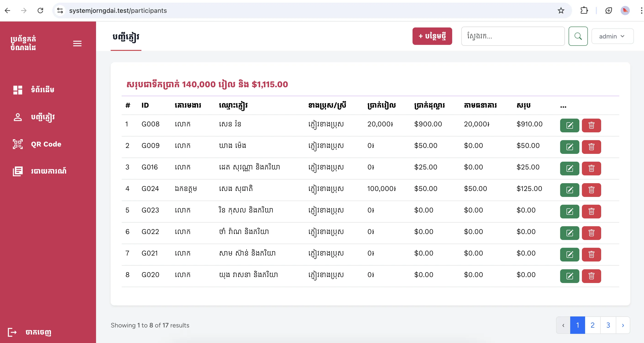Image resolution: width=644 pixels, height=343 pixels.
Task: Click the logout icon in sidebar
Action: click(x=12, y=332)
